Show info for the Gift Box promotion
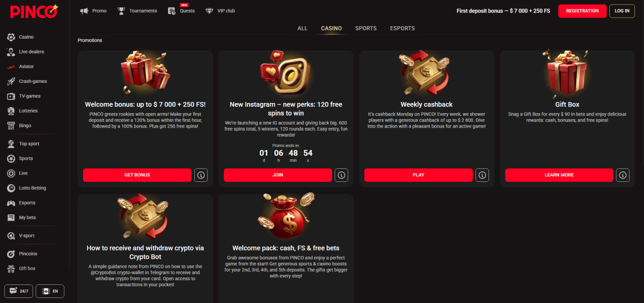The width and height of the screenshot is (644, 303). [623, 175]
